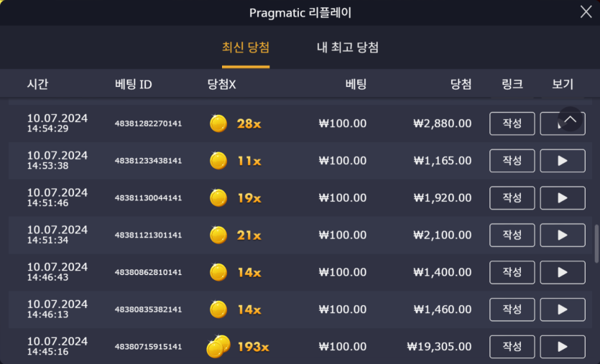The height and width of the screenshot is (364, 600).
Task: Close the Pragmatic 리플레이 dialog
Action: pos(586,11)
